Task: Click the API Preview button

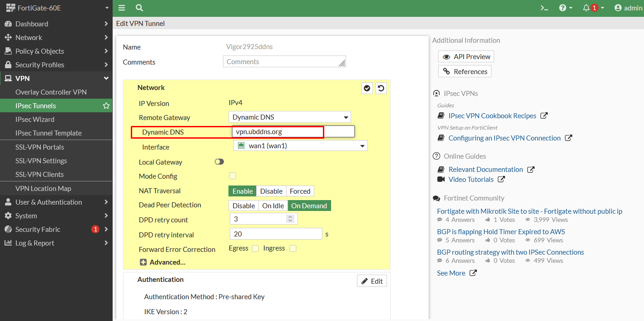Action: [466, 57]
